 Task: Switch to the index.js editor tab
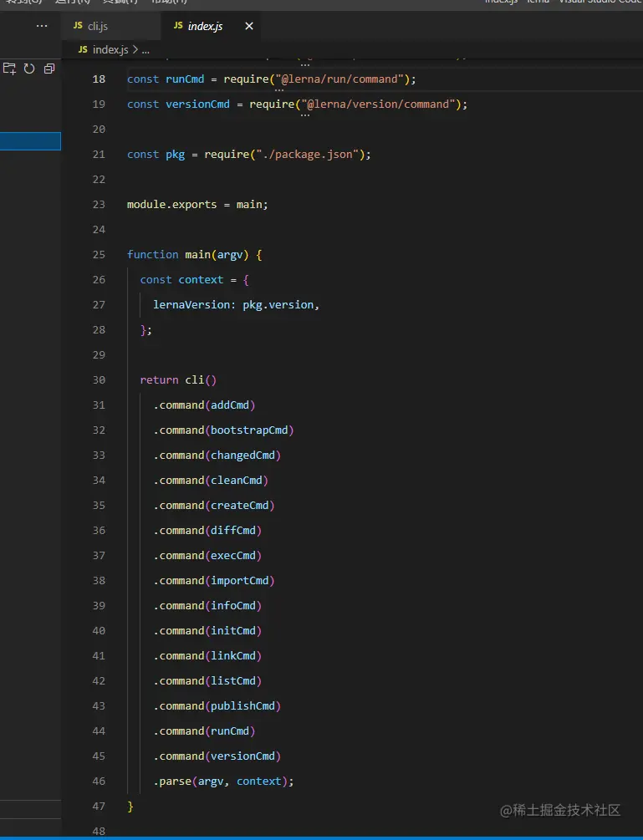(211, 26)
